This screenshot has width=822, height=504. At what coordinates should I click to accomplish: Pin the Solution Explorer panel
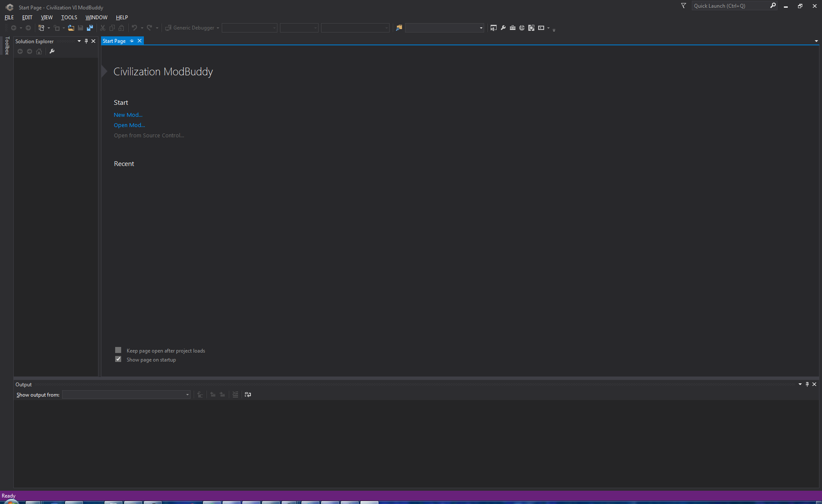(x=86, y=41)
